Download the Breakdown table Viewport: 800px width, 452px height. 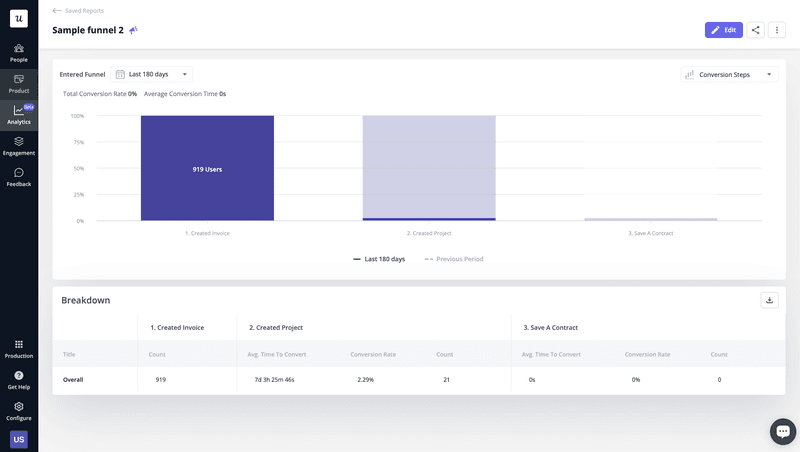click(x=769, y=300)
